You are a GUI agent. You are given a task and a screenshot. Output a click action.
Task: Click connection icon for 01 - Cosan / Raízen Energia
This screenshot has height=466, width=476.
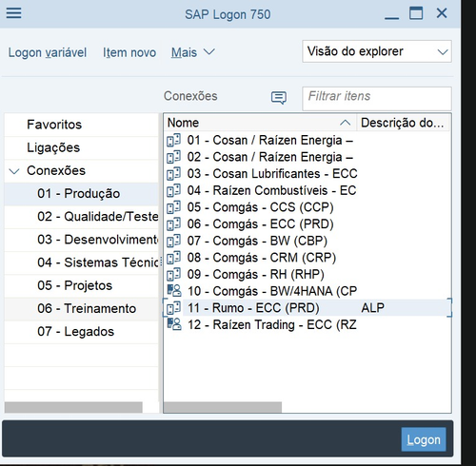(x=174, y=140)
